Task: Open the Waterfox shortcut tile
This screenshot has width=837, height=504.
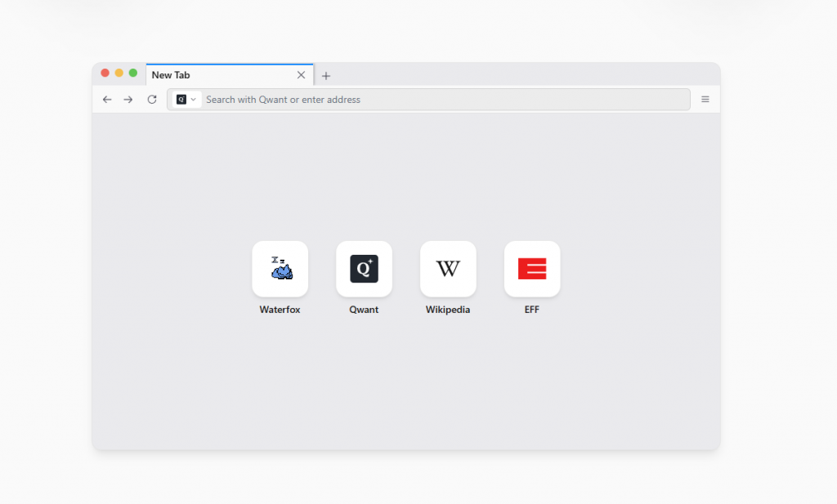Action: point(280,269)
